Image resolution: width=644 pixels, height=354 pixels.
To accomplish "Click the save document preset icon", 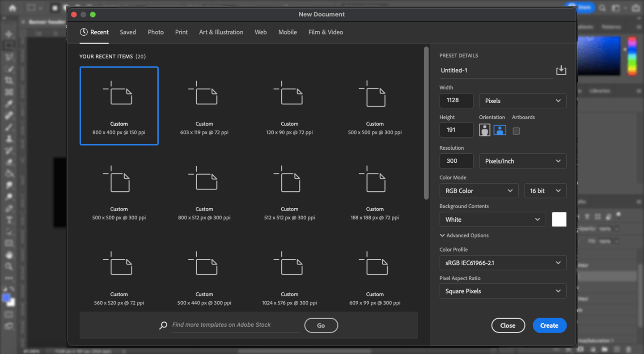I will coord(561,70).
